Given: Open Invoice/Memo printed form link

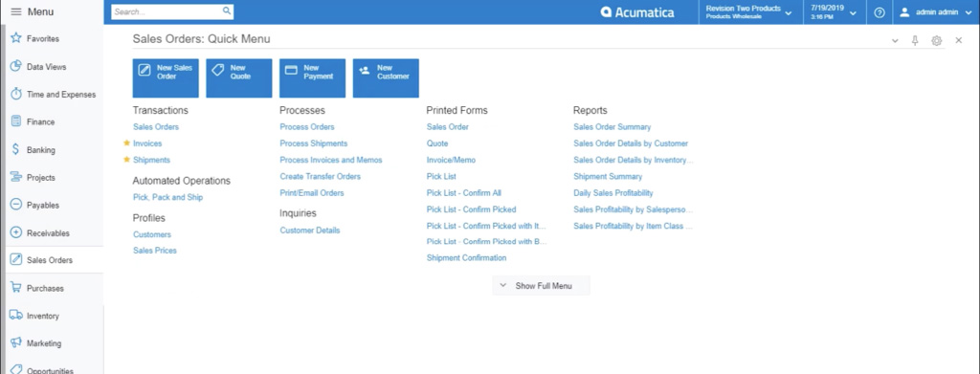Looking at the screenshot, I should tap(452, 160).
